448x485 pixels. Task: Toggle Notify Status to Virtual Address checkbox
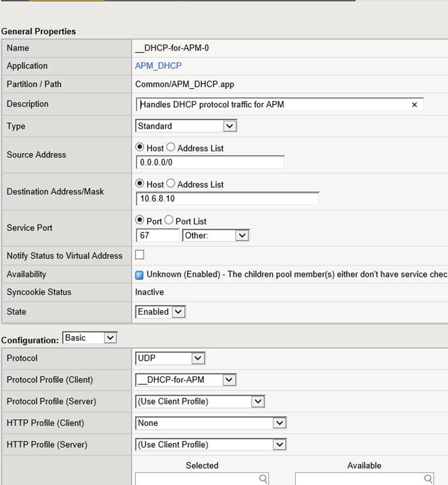140,255
